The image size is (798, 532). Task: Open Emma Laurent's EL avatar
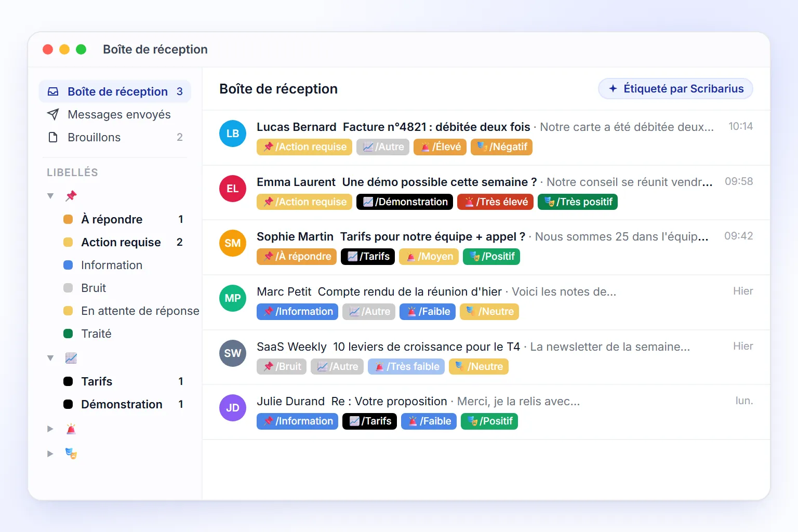click(233, 189)
